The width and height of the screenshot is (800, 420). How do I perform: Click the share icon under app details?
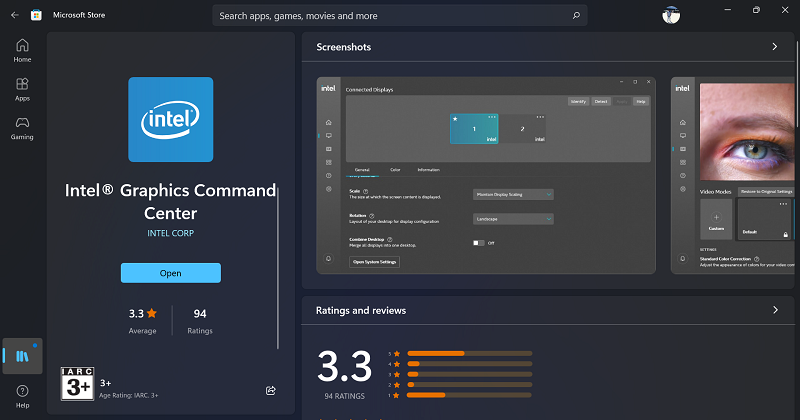click(x=271, y=390)
